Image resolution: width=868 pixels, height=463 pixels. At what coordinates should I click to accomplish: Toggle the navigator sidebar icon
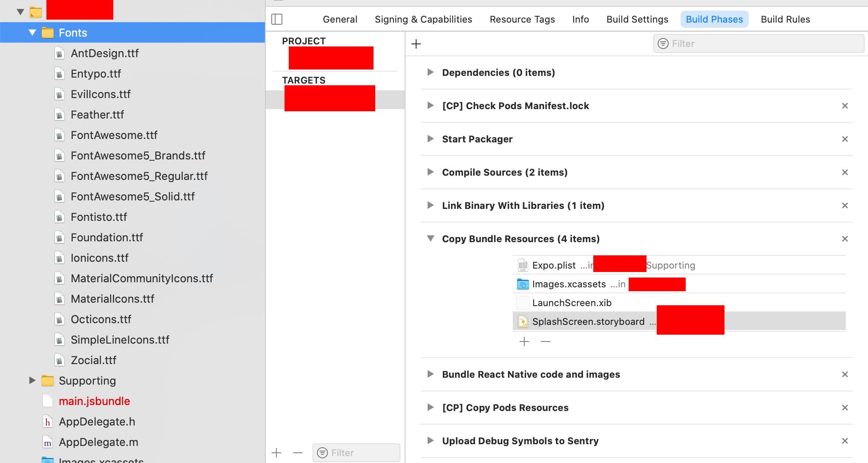click(x=277, y=19)
